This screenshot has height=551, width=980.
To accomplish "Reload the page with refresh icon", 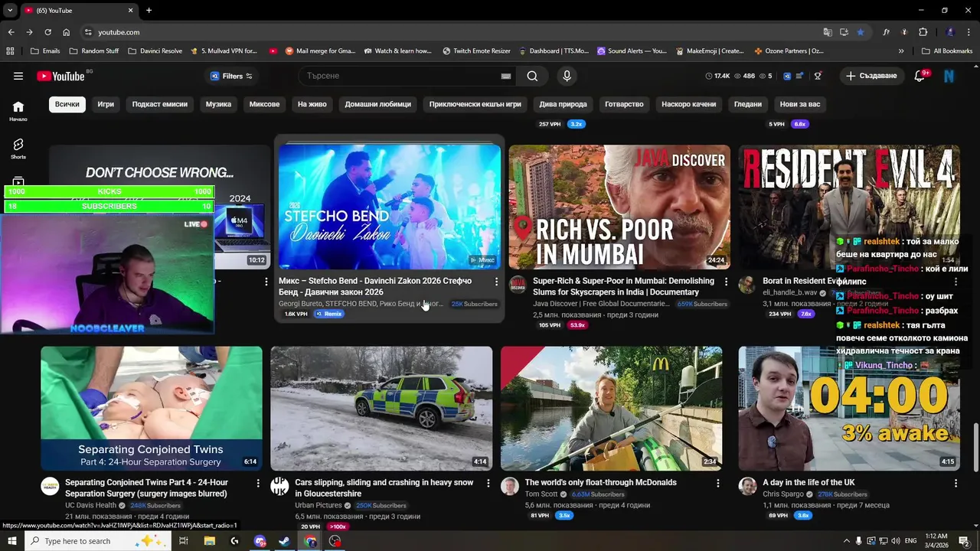I will tap(47, 32).
